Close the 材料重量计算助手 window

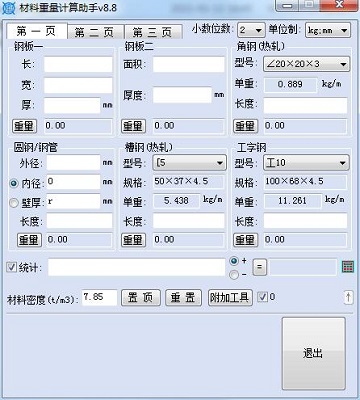coord(340,5)
